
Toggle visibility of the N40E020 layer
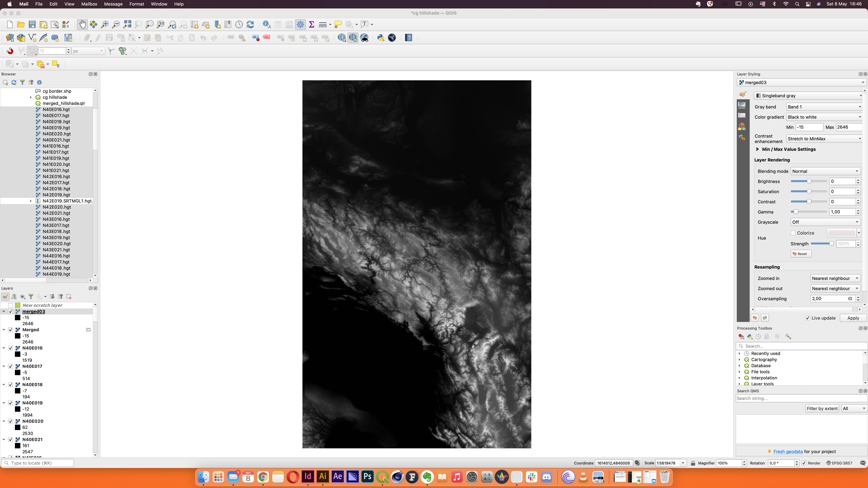coord(11,421)
